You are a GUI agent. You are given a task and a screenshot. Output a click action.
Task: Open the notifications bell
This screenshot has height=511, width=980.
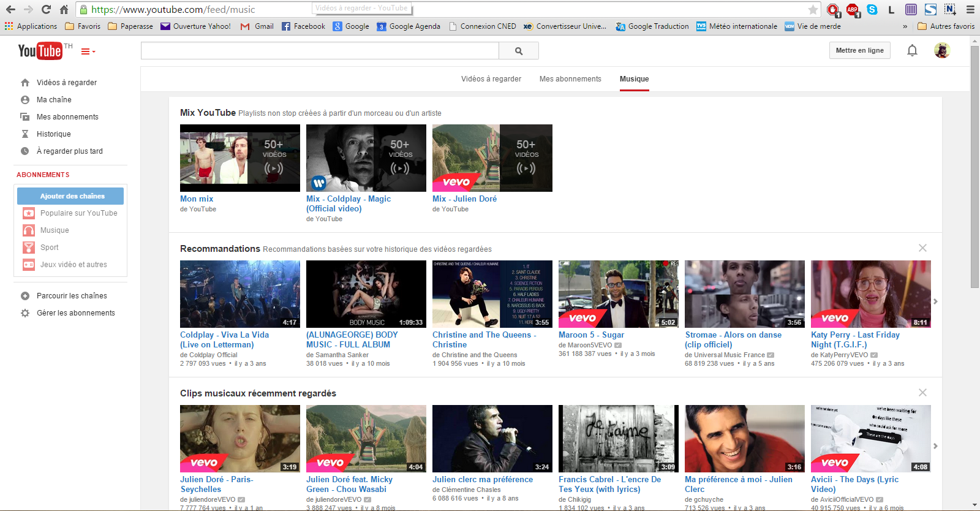[912, 50]
